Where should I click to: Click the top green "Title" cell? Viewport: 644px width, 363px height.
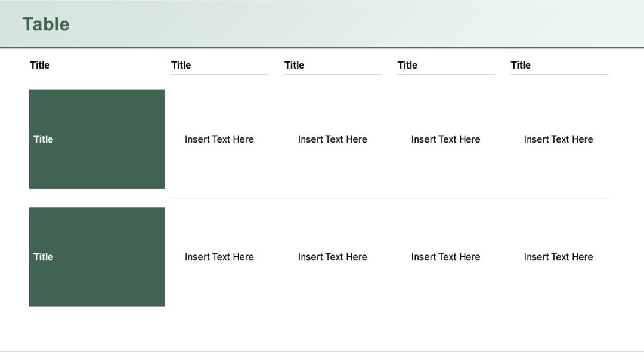[x=97, y=139]
